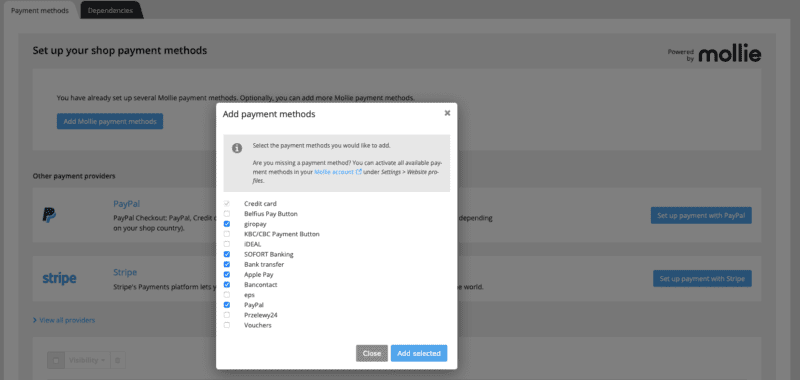800x380 pixels.
Task: Uncheck the Apple Pay checkbox
Action: (227, 274)
